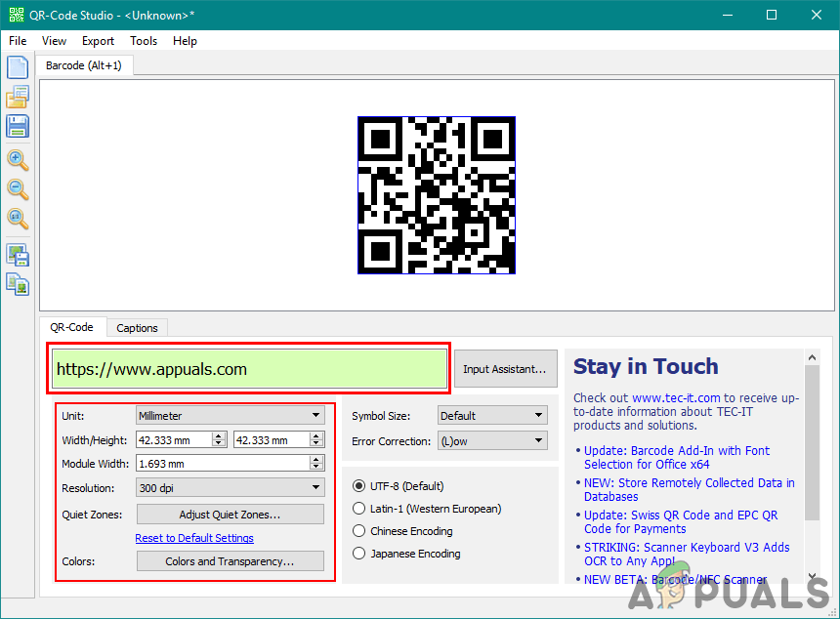This screenshot has height=619, width=840.
Task: Click the Copy barcode to clipboard icon
Action: [18, 284]
